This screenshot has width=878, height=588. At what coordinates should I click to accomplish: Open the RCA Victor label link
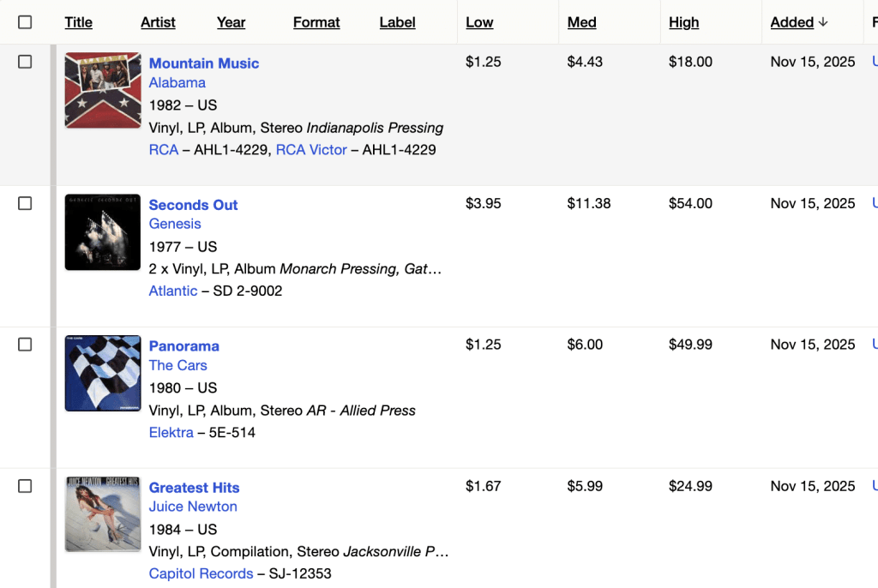tap(311, 149)
